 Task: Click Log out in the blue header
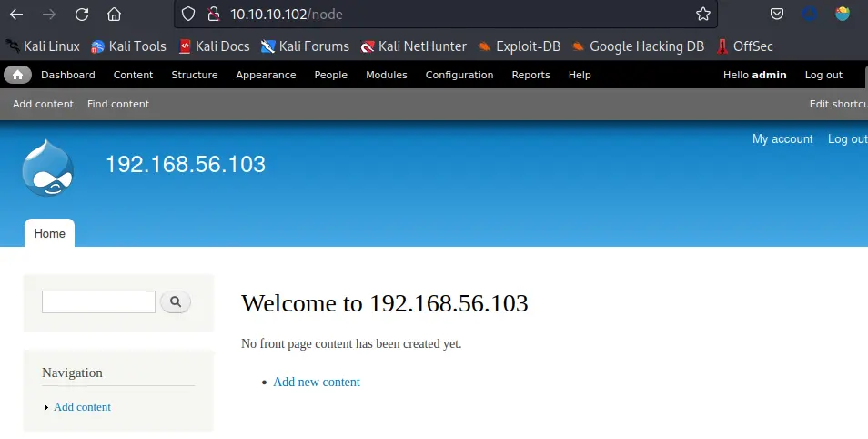click(x=847, y=139)
